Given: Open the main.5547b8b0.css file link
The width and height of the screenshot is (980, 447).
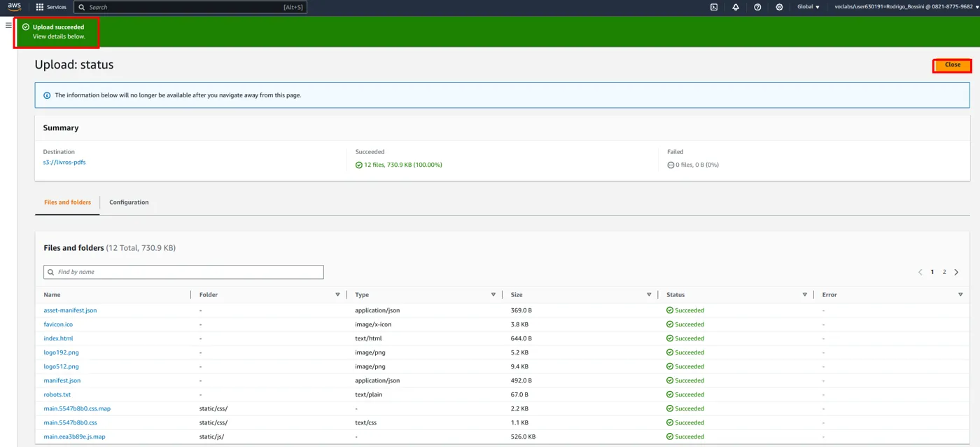Looking at the screenshot, I should click(x=70, y=422).
